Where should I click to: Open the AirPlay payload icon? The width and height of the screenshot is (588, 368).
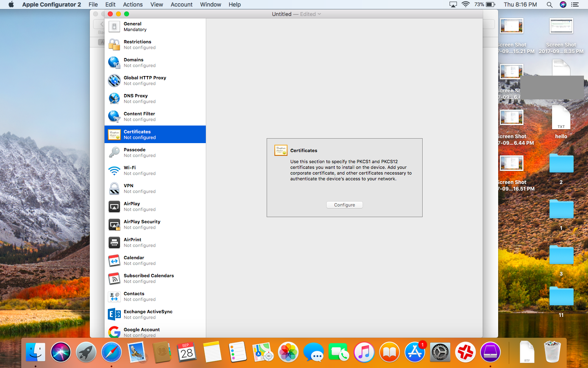[x=114, y=206]
